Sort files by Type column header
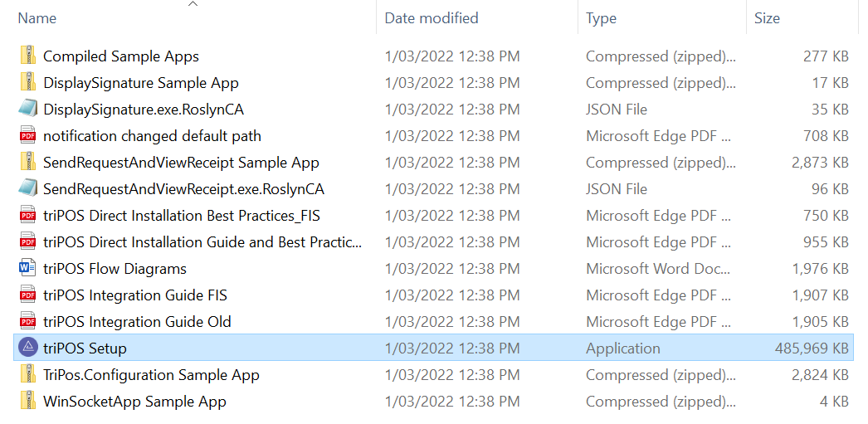The image size is (868, 424). coord(601,18)
